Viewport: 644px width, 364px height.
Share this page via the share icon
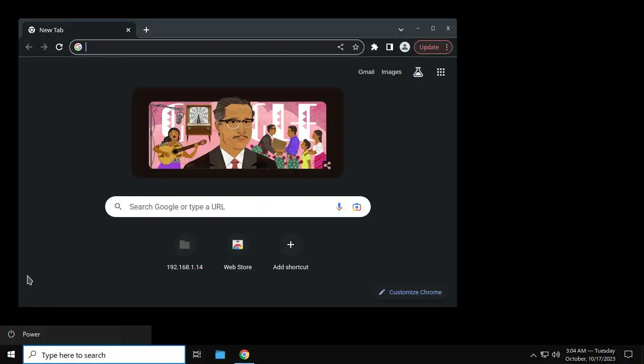(340, 47)
